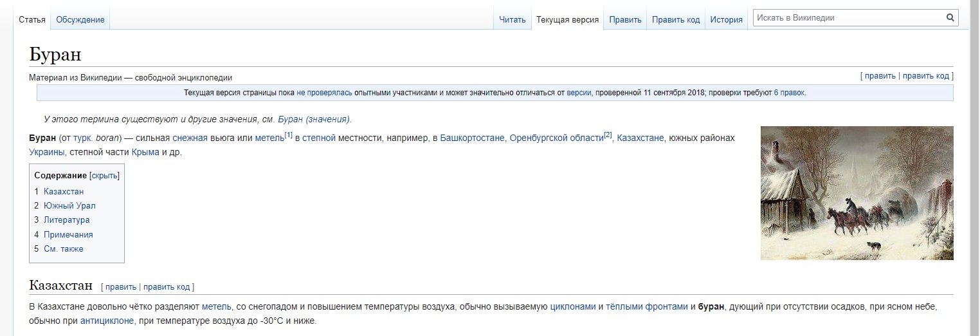This screenshot has height=336, width=980.
Task: Open the 'степной' link
Action: [319, 138]
